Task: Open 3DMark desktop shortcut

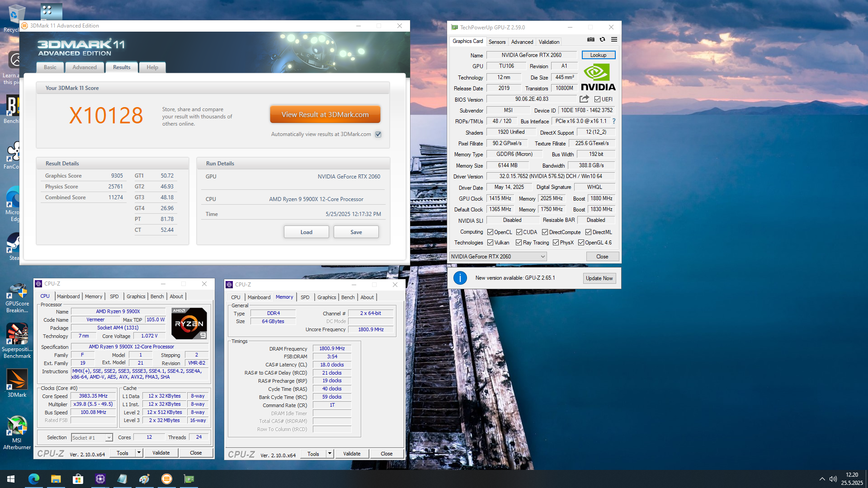Action: click(x=17, y=383)
